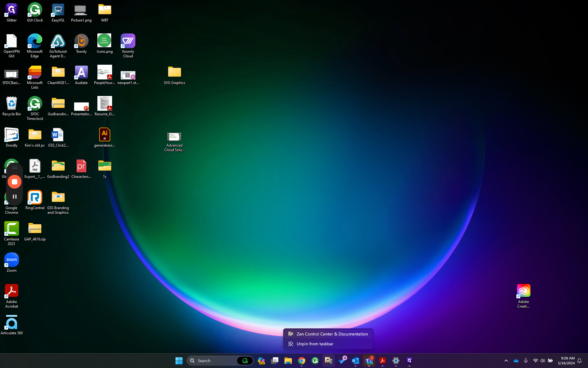Open Glitter app on taskbar
This screenshot has width=588, height=368.
click(x=409, y=361)
